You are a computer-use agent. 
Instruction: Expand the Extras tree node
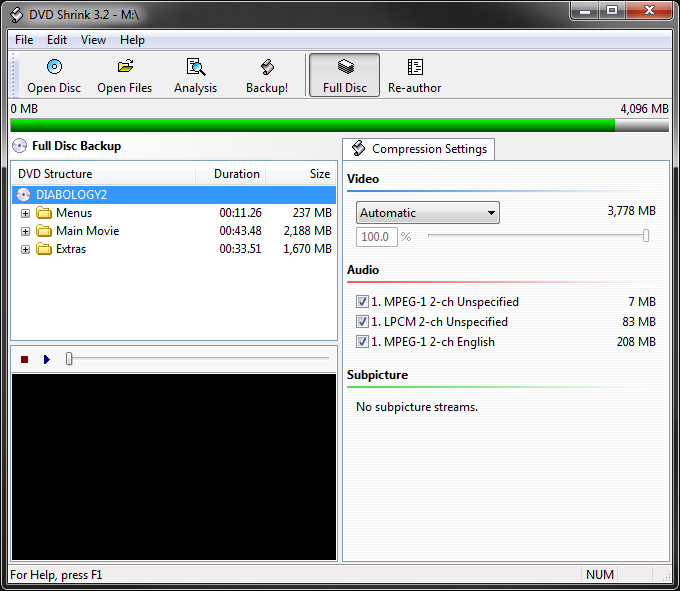coord(26,249)
